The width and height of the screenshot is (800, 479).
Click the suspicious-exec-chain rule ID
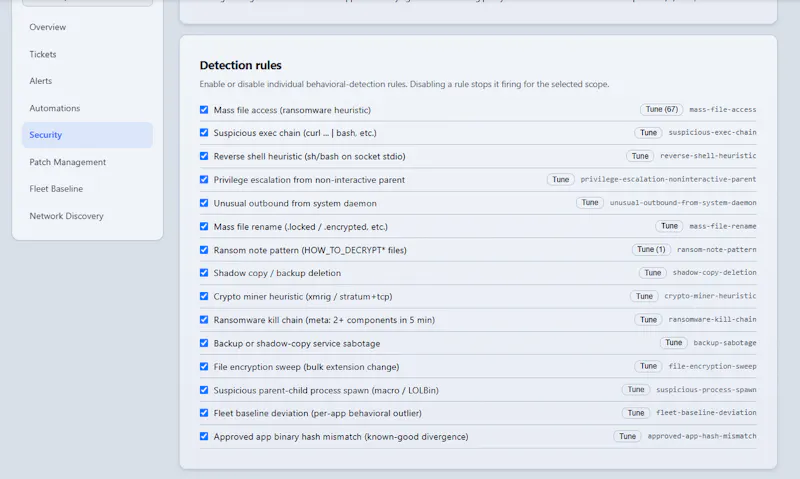712,133
